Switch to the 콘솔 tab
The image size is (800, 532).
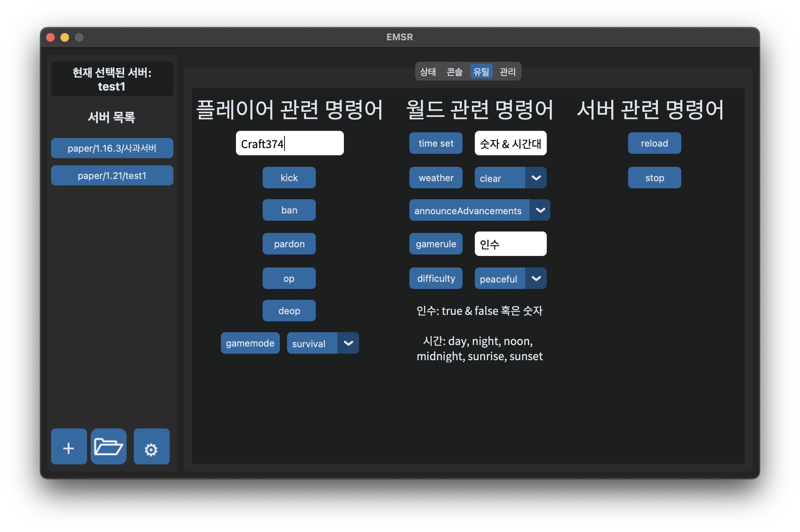pyautogui.click(x=454, y=72)
